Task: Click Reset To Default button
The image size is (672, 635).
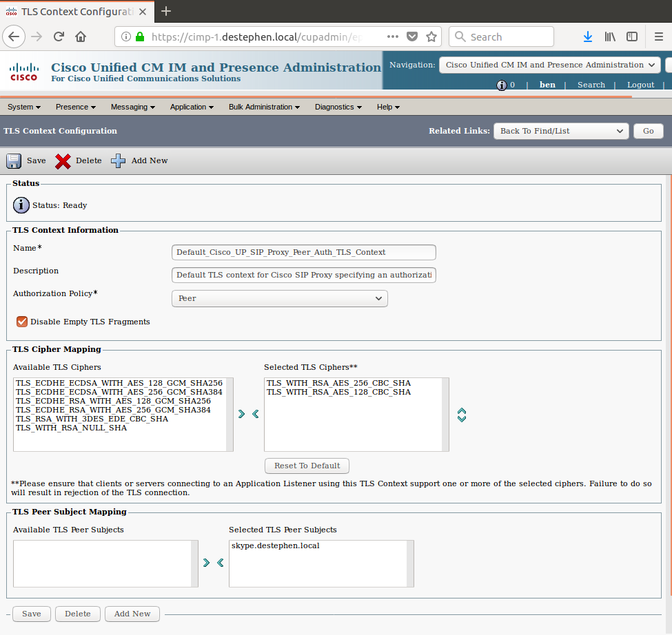Action: click(x=307, y=466)
